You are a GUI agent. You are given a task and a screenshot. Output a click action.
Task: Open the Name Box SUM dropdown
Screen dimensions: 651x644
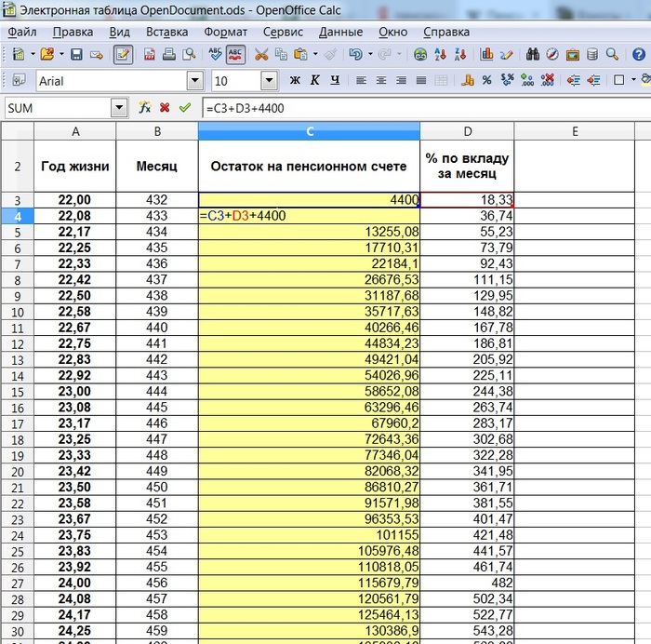[119, 108]
